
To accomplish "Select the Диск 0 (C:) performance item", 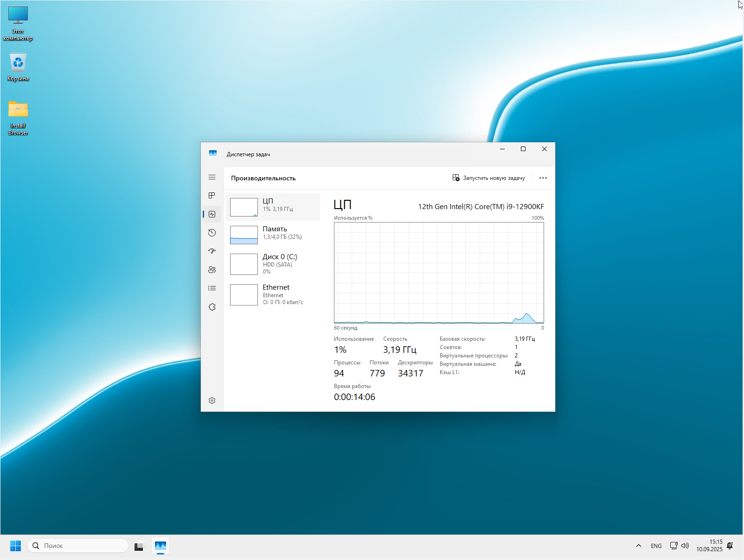I will pyautogui.click(x=273, y=264).
